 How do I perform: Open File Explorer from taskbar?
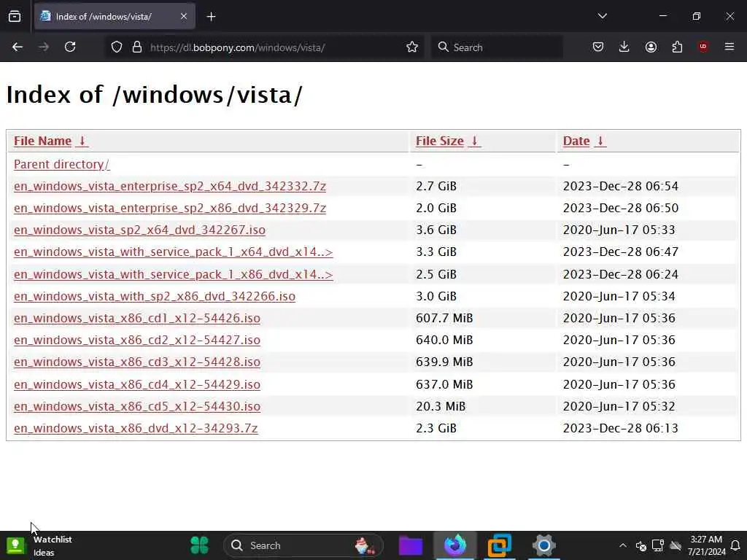[411, 545]
